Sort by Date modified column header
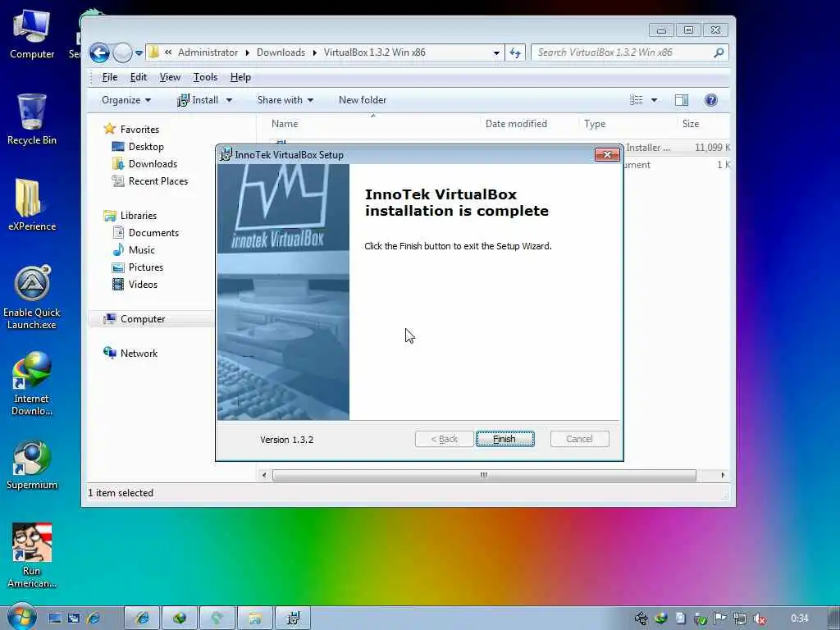The height and width of the screenshot is (630, 840). [516, 124]
